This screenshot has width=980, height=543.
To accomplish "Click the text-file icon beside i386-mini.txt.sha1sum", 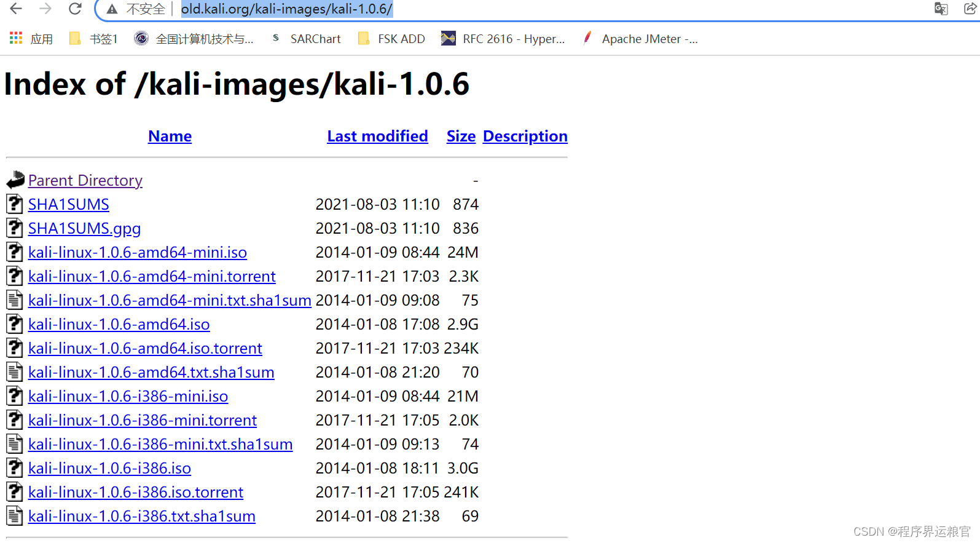I will [15, 444].
